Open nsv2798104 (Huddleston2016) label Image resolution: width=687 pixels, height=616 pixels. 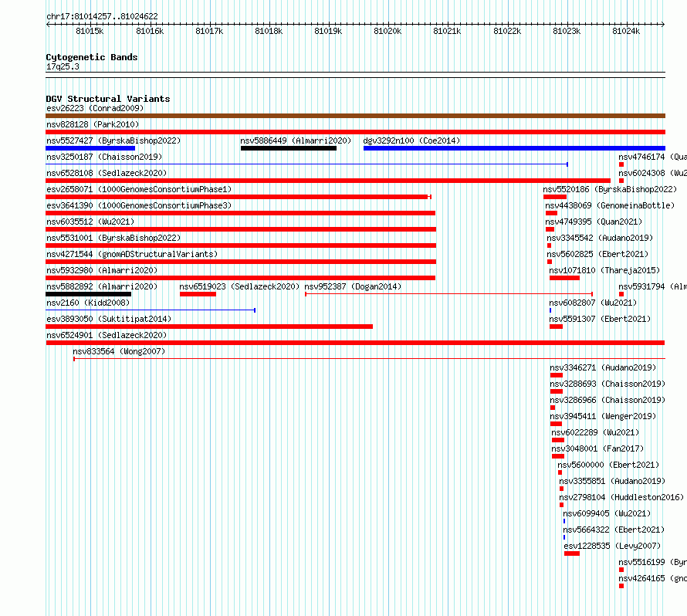[x=621, y=497]
